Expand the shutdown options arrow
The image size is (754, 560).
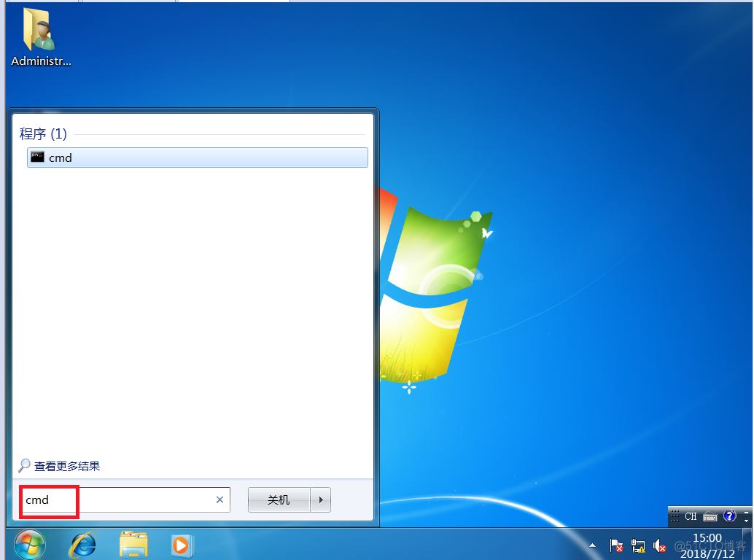click(x=321, y=500)
